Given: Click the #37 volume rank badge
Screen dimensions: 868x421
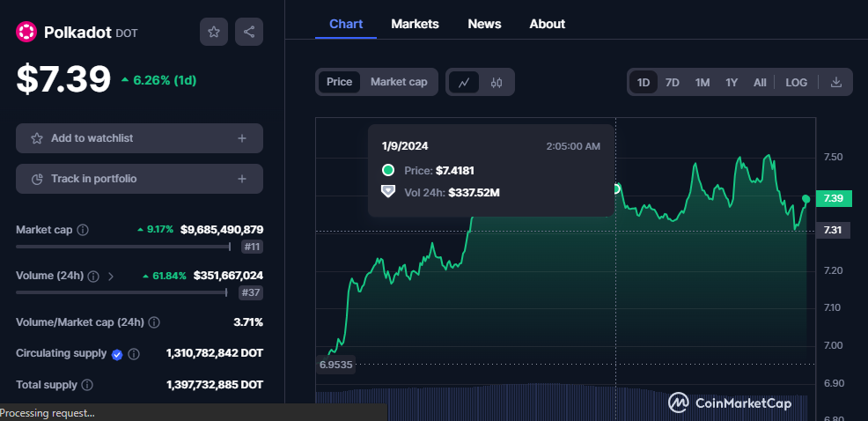Looking at the screenshot, I should (x=251, y=292).
